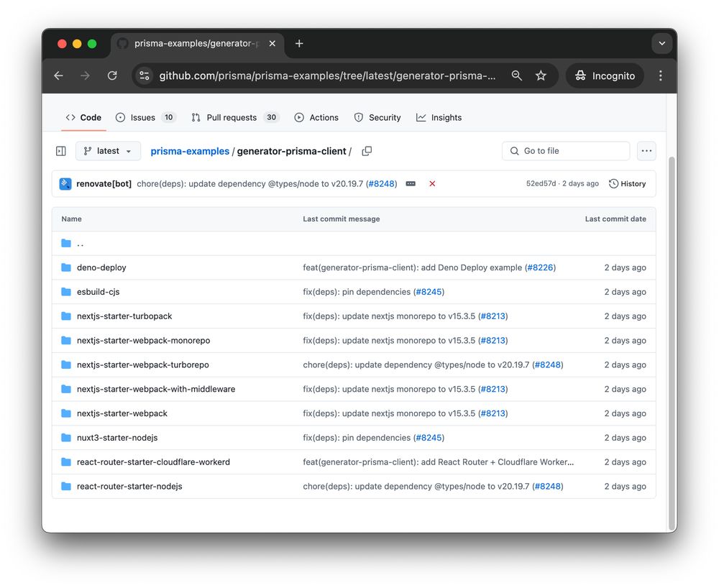Open the nuxt3-starter-nodejs folder
The width and height of the screenshot is (719, 588).
117,438
